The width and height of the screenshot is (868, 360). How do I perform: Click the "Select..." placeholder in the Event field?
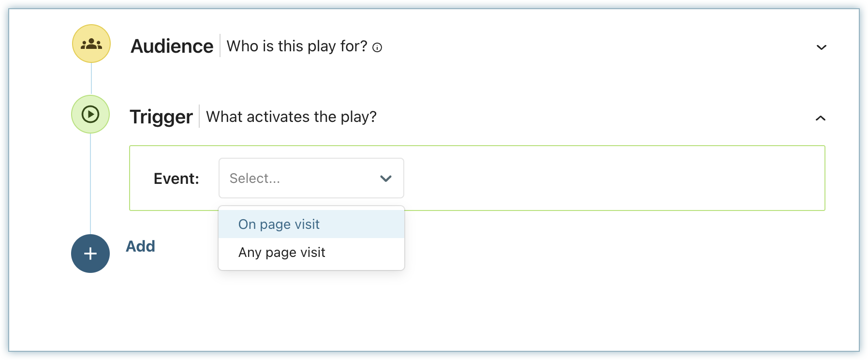(255, 179)
